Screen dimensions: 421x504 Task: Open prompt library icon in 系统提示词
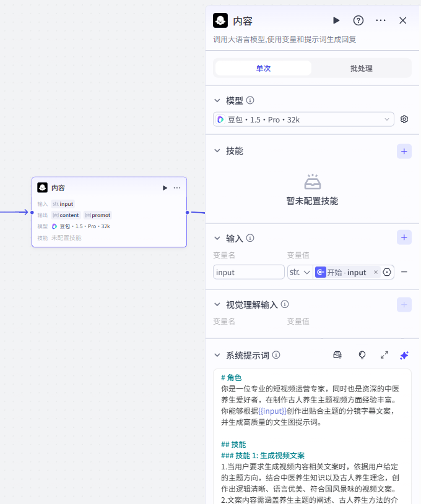click(337, 355)
